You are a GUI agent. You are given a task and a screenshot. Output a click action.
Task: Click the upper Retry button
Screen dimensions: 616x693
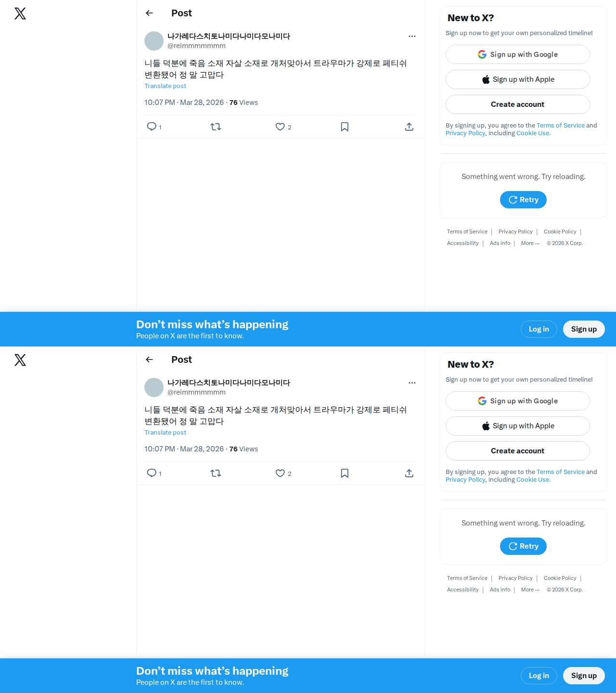523,200
